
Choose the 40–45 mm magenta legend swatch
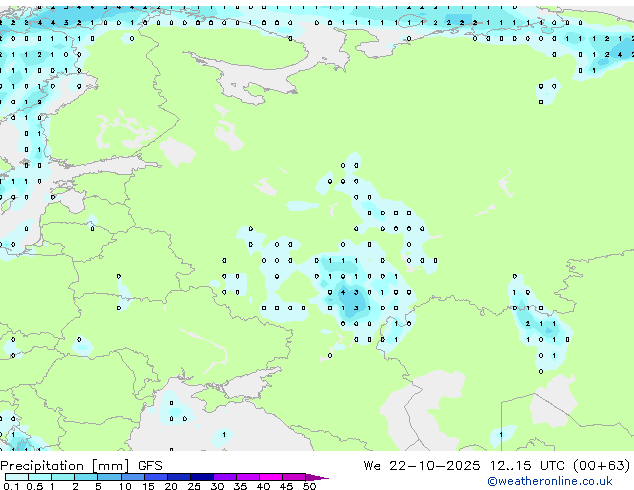[271, 477]
